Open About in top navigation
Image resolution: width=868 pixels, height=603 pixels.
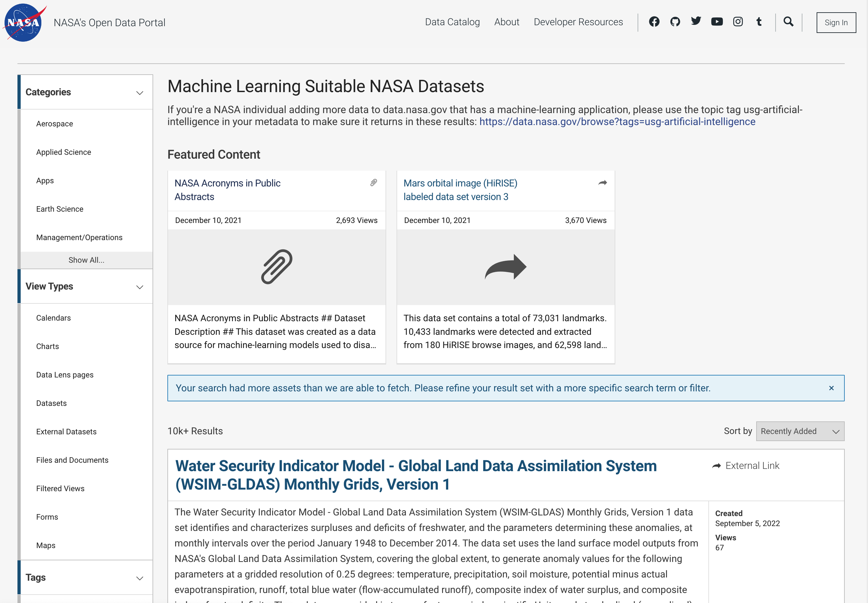pyautogui.click(x=506, y=22)
